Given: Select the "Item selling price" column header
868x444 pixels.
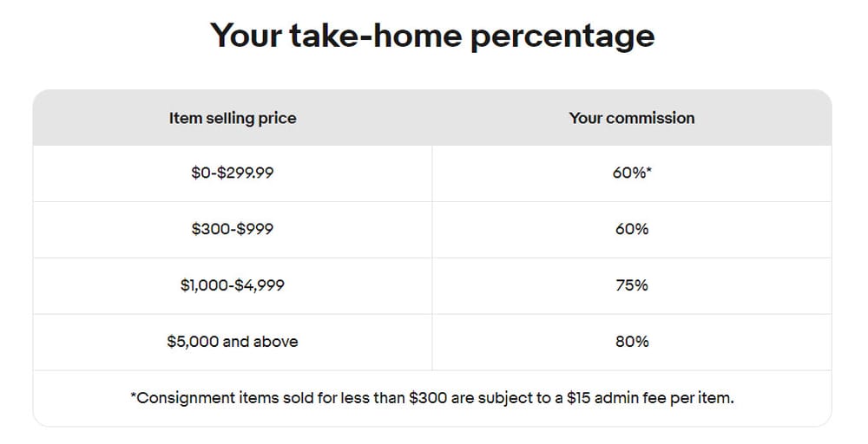Looking at the screenshot, I should (233, 118).
